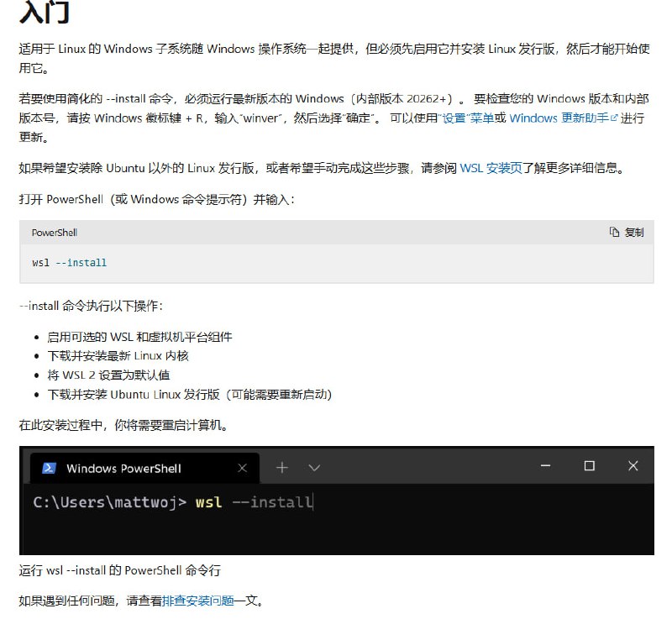
Task: Click the terminal window close icon
Action: 633,466
